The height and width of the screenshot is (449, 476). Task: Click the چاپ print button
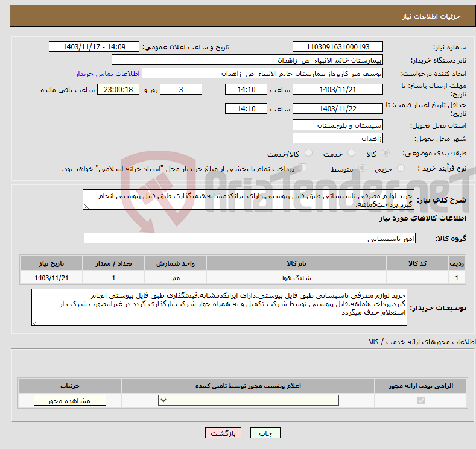[x=265, y=433]
